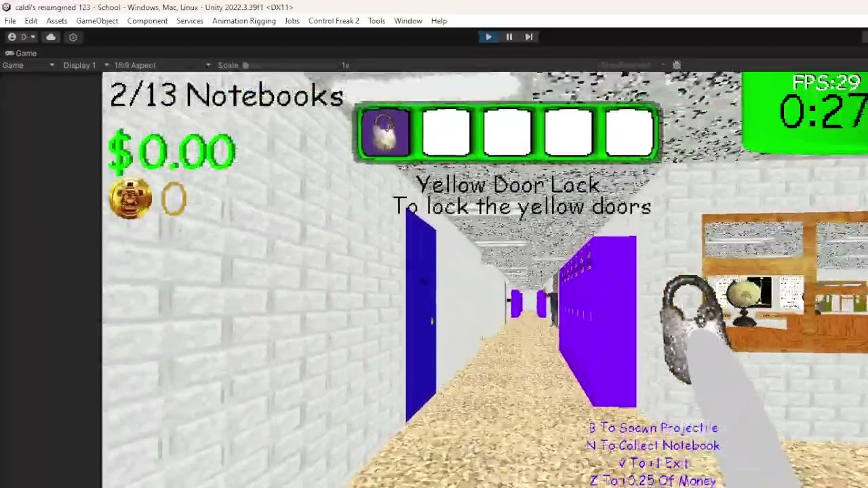868x488 pixels.
Task: Stop play mode with the Play button
Action: coord(488,37)
